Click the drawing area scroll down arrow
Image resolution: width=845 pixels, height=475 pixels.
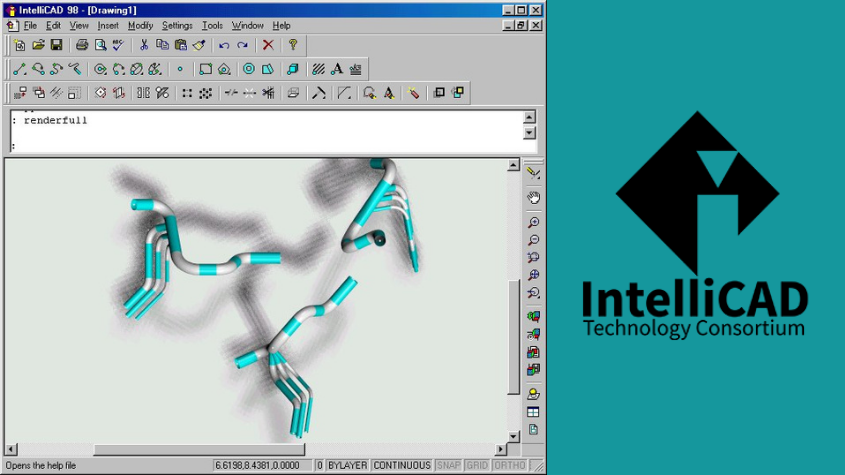pyautogui.click(x=514, y=436)
